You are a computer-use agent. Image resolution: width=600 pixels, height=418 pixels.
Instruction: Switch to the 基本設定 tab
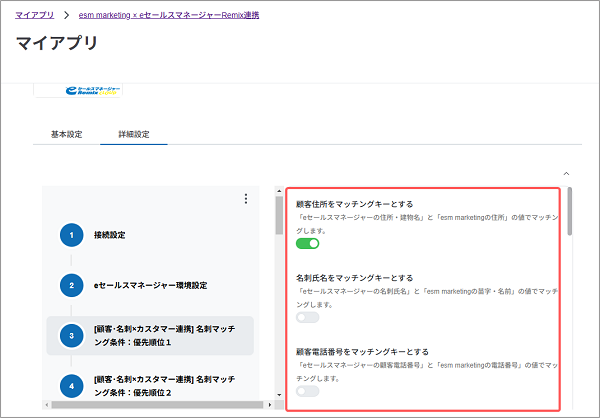pos(66,134)
